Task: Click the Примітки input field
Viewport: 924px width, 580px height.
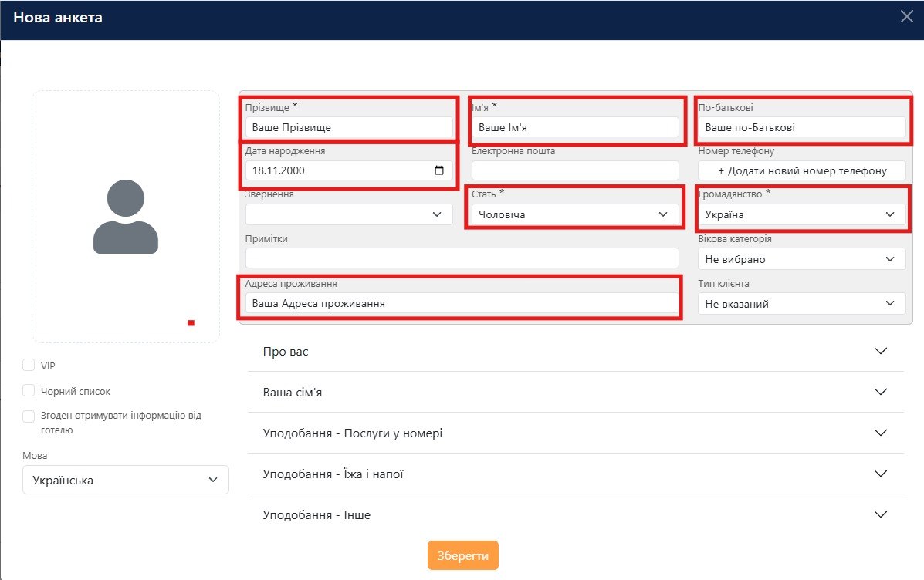Action: pos(462,258)
